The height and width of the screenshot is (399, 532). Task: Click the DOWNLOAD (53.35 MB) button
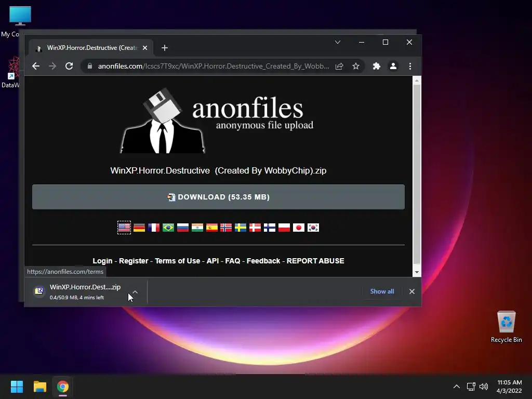tap(218, 197)
